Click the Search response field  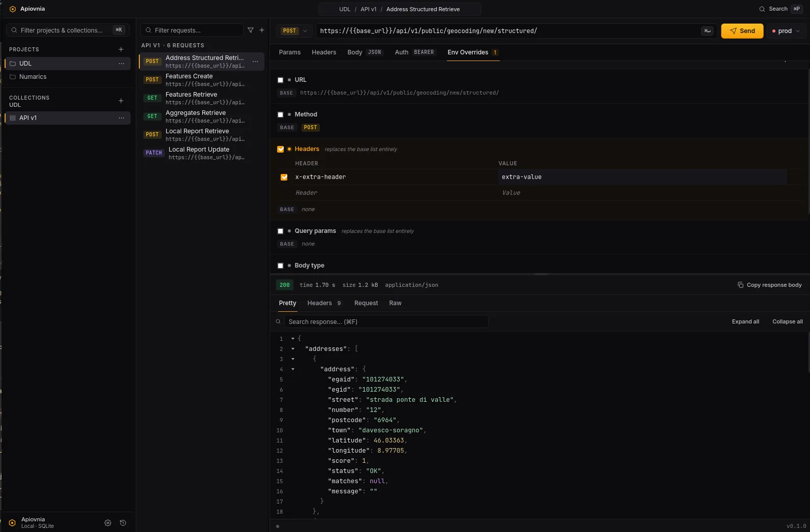coord(386,322)
